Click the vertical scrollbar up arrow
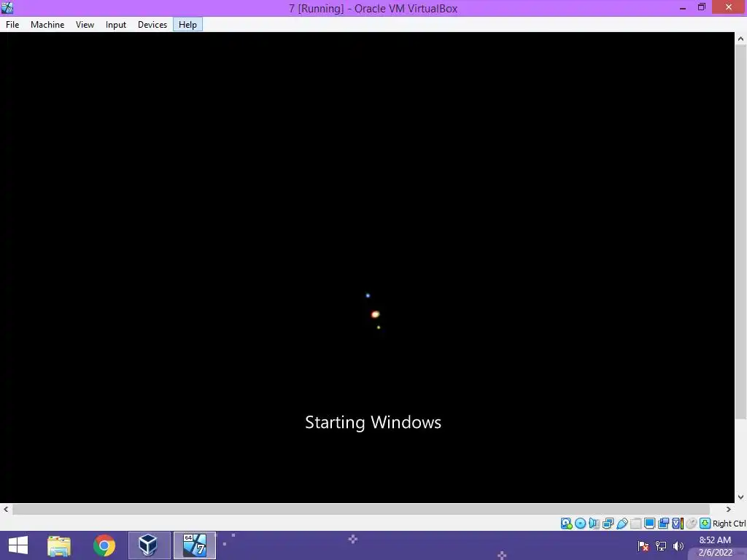Image resolution: width=747 pixels, height=560 pixels. (741, 39)
